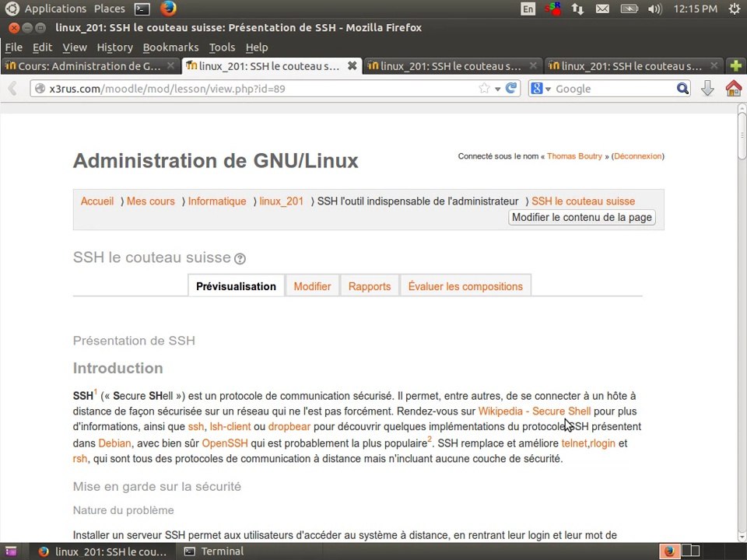The width and height of the screenshot is (747, 560).
Task: Open the red-green SSR tray icon
Action: point(553,9)
